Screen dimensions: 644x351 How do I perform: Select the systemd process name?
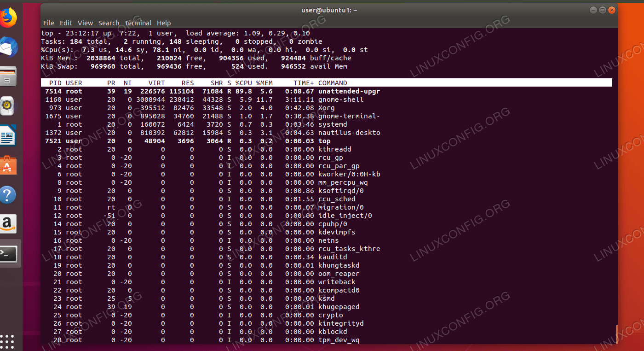(333, 124)
